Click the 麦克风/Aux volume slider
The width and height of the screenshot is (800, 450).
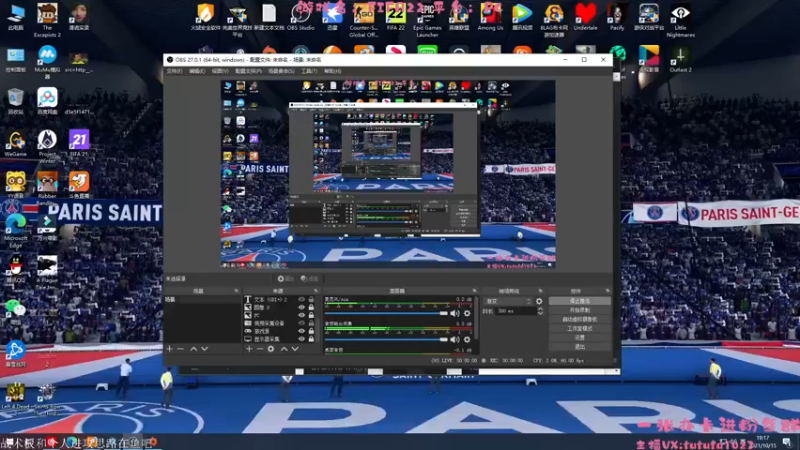[386, 313]
